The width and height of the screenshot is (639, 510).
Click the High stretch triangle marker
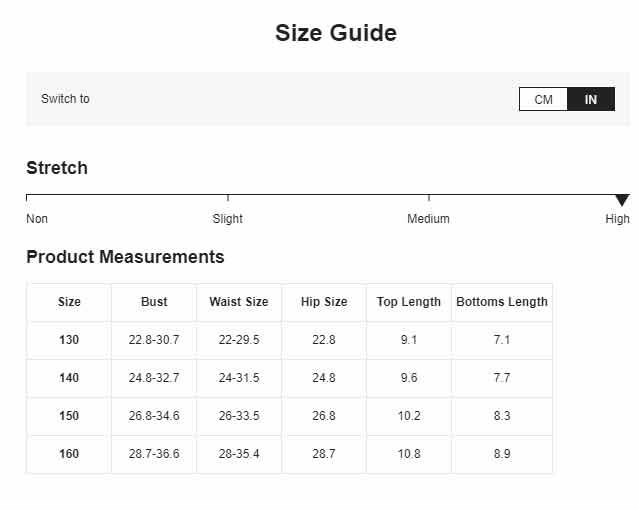(622, 200)
